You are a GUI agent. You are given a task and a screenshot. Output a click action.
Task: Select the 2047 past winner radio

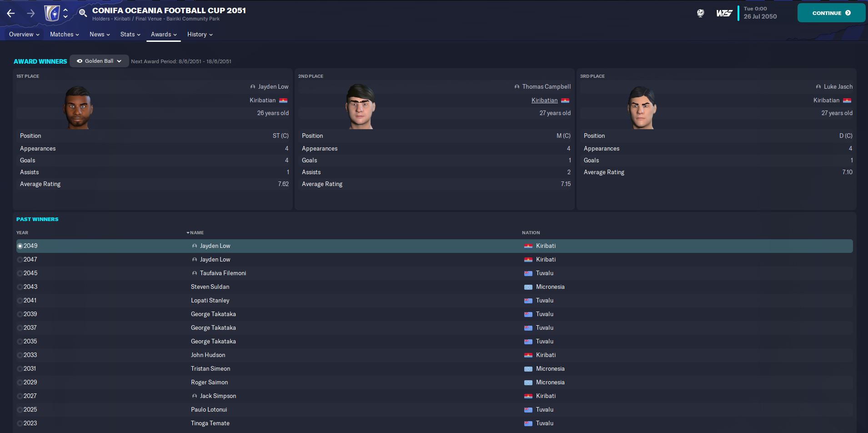pos(20,260)
